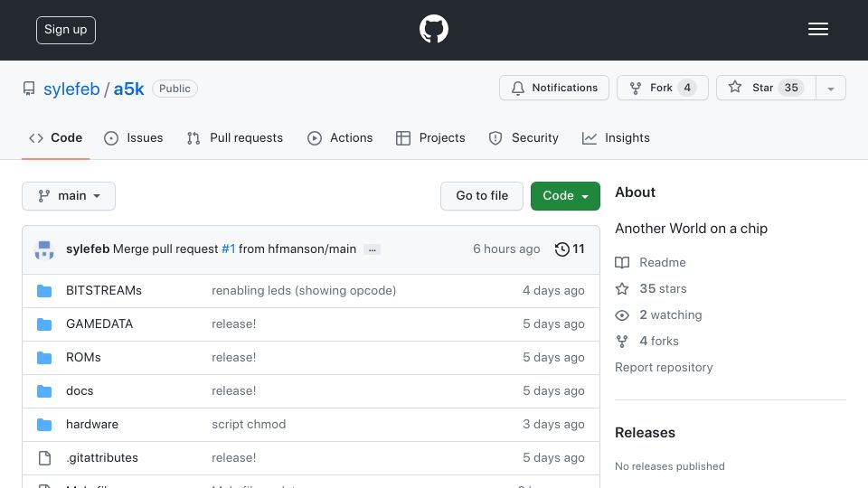
Task: Click the fork count badge 4
Action: pos(687,88)
